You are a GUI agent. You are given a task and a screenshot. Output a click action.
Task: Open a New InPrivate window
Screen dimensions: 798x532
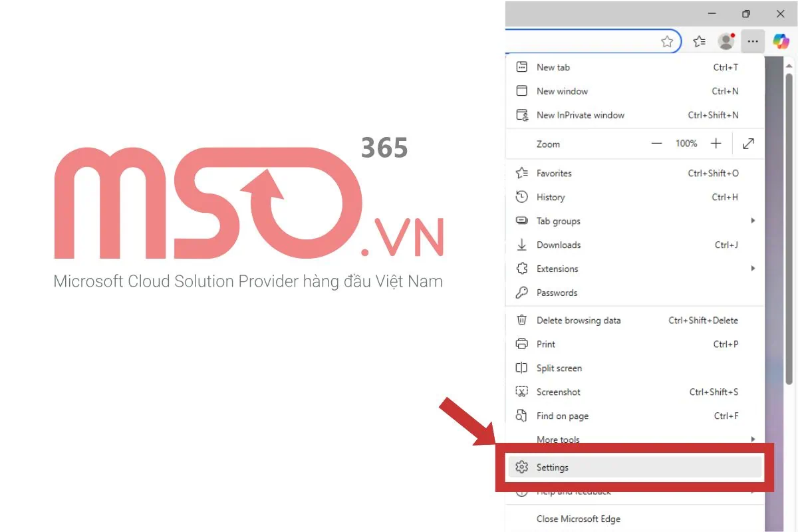(x=580, y=115)
